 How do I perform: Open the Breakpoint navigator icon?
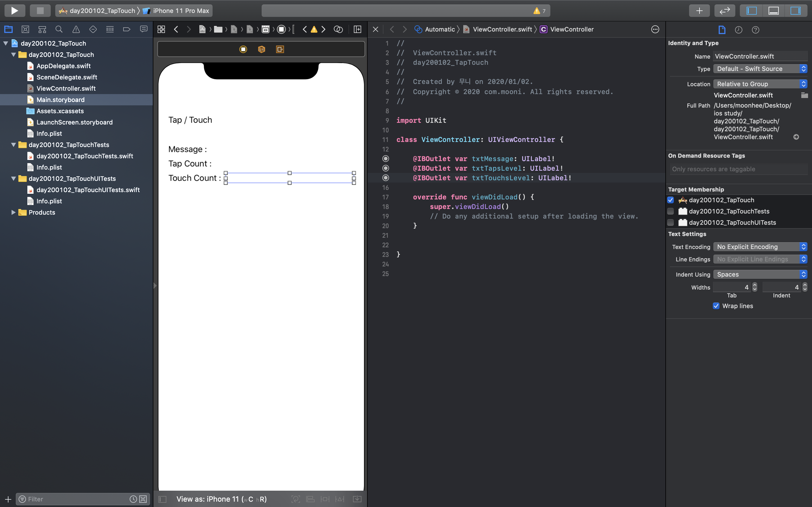tap(127, 29)
